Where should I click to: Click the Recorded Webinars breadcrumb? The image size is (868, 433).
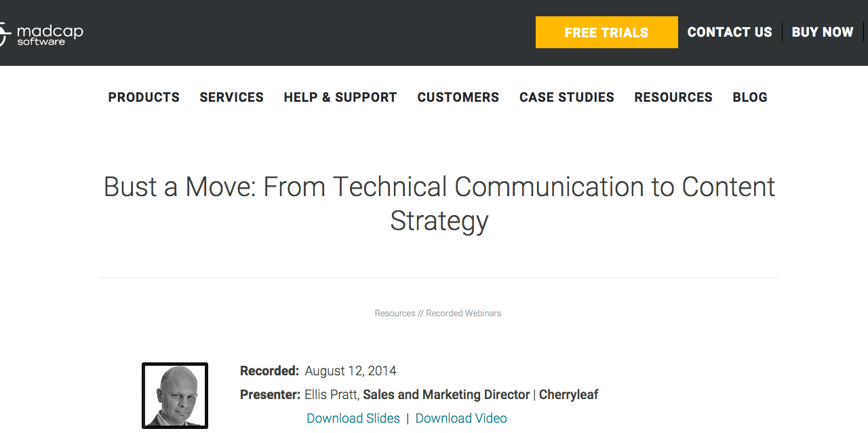[464, 314]
